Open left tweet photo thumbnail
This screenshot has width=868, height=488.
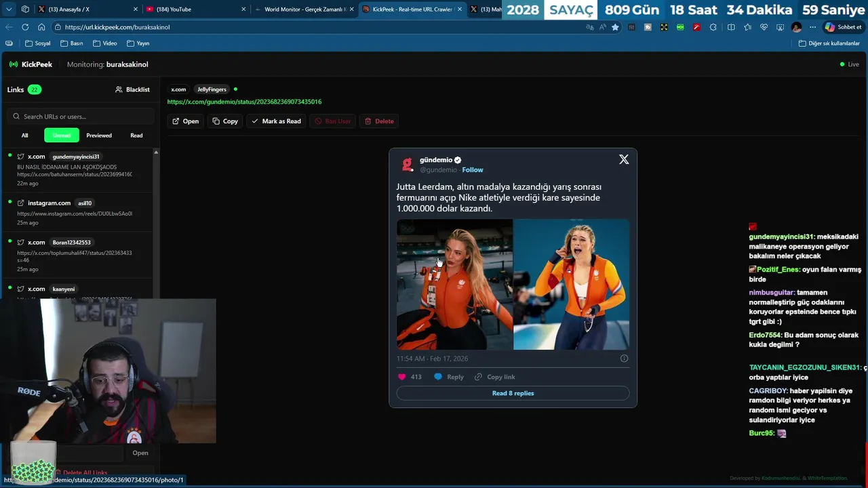pos(454,284)
